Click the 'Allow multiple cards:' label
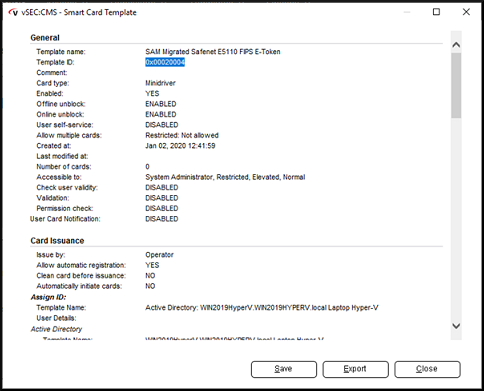 coord(69,135)
